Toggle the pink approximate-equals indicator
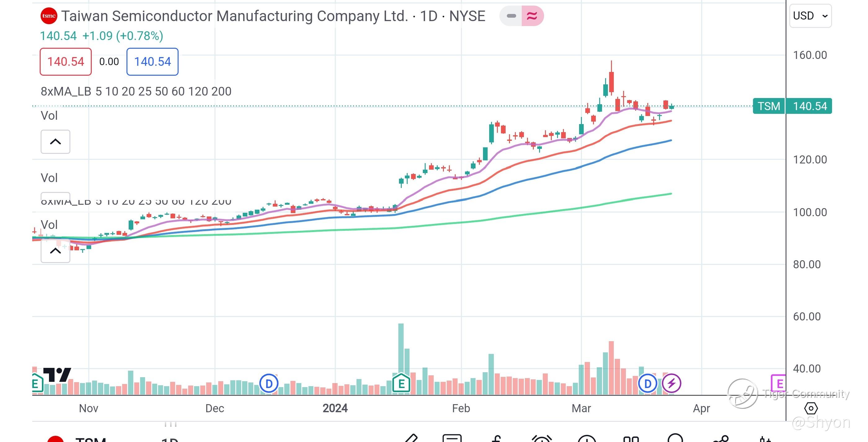The image size is (868, 442). [532, 16]
